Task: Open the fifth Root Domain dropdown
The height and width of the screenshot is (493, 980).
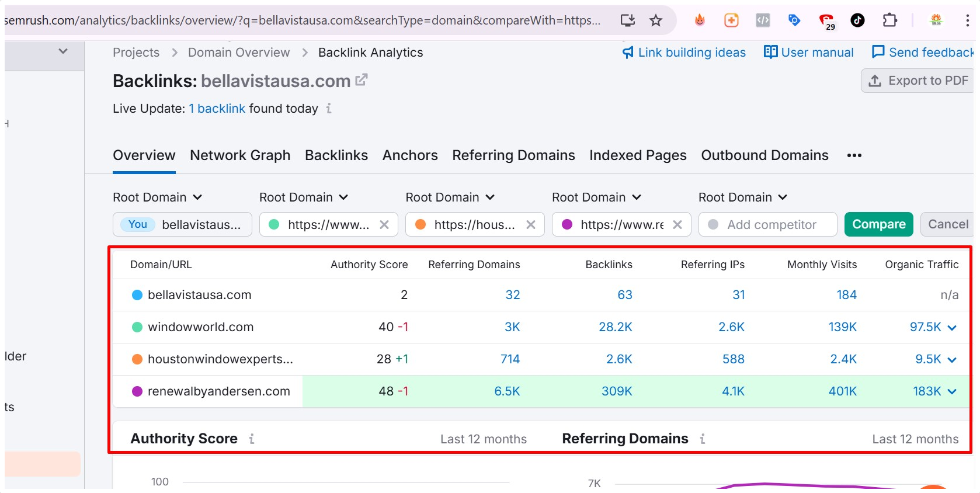Action: click(x=743, y=197)
